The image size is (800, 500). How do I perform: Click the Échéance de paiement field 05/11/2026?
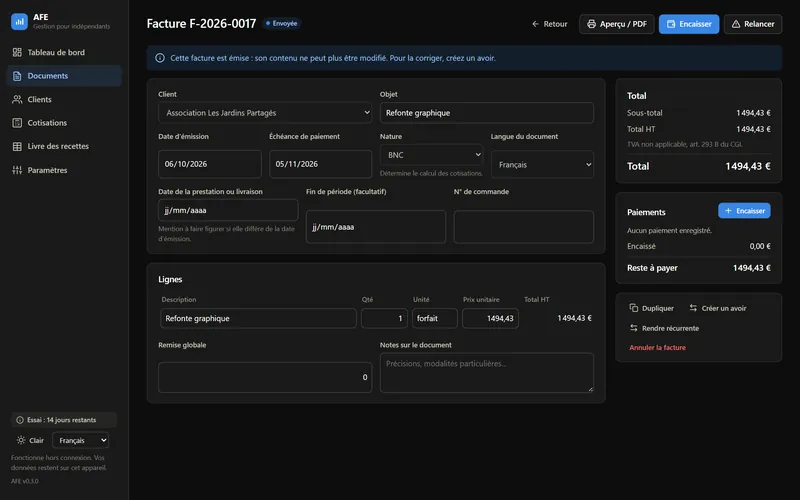pos(320,164)
